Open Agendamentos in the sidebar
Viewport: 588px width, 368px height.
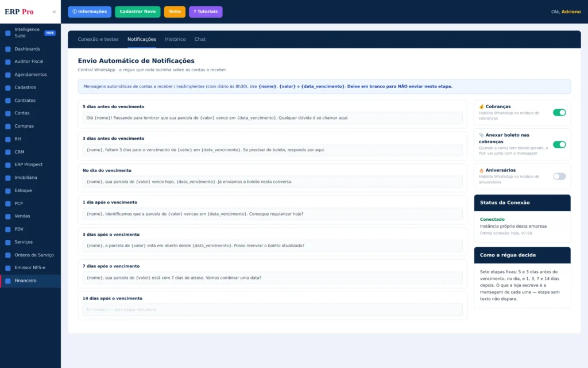30,75
